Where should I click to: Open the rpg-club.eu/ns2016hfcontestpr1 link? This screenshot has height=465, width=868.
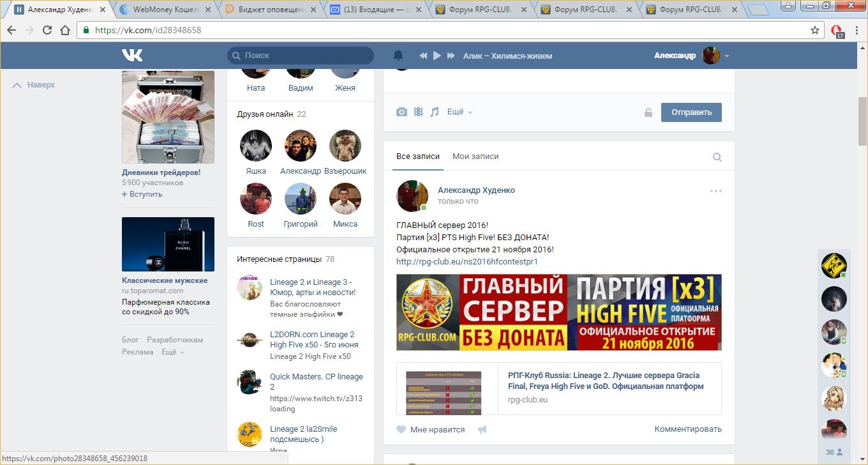[x=467, y=262]
